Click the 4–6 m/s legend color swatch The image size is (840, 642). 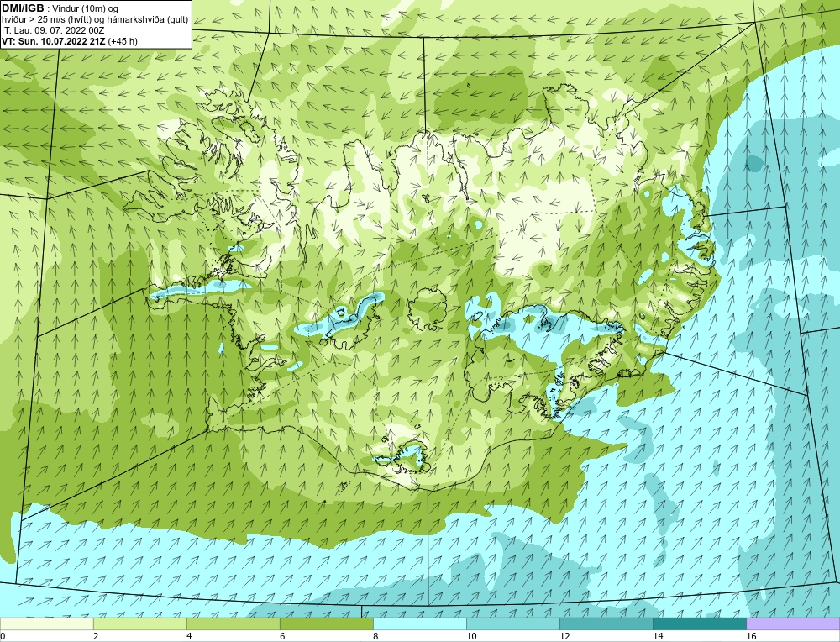[234, 624]
